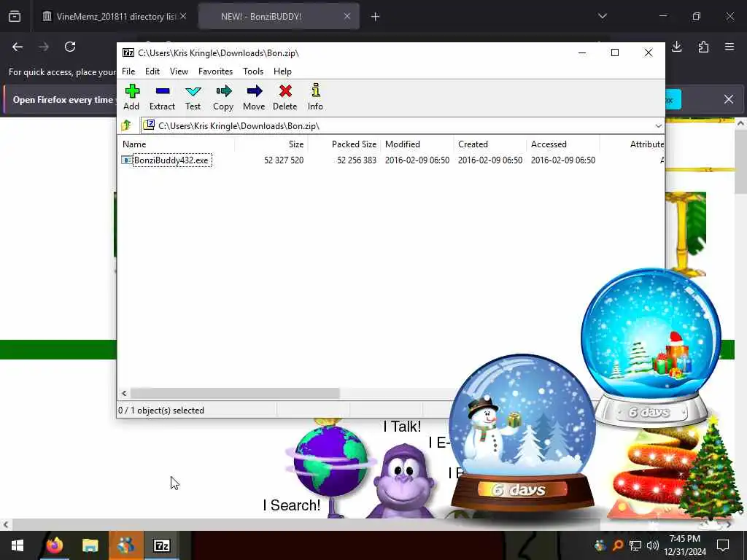Click the 52 256 383 packed size value

click(x=357, y=160)
